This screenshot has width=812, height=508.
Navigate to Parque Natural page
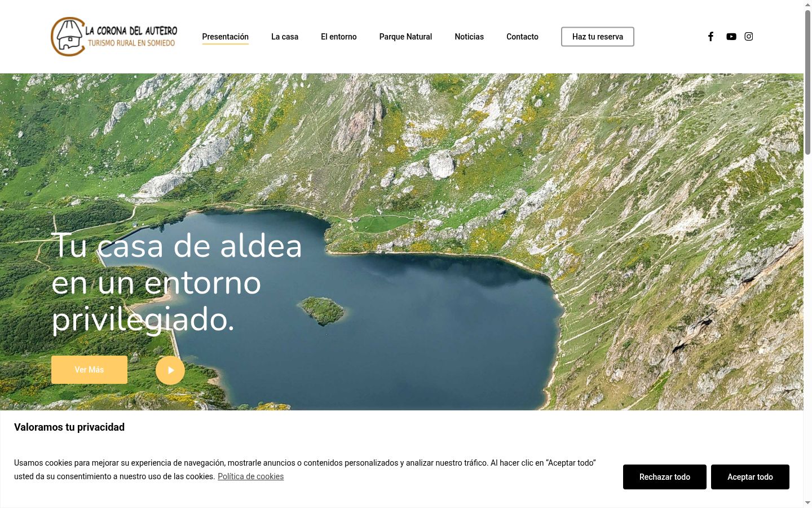point(405,37)
